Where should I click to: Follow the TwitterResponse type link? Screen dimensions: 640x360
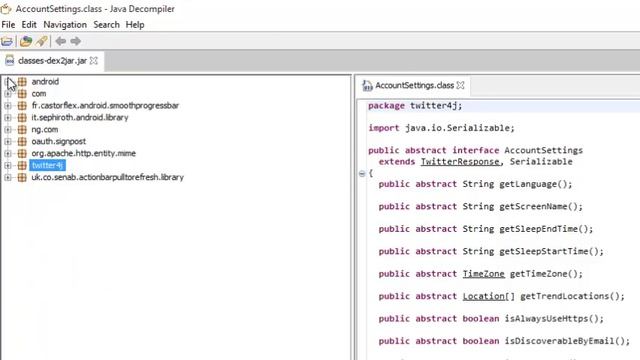[x=460, y=162]
